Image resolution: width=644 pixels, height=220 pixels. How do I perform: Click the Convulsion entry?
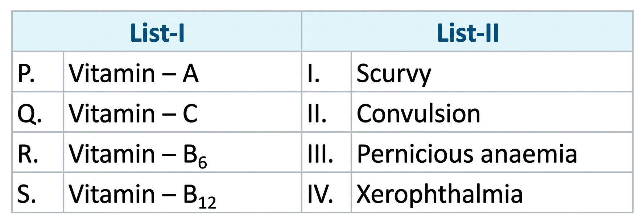click(x=418, y=114)
